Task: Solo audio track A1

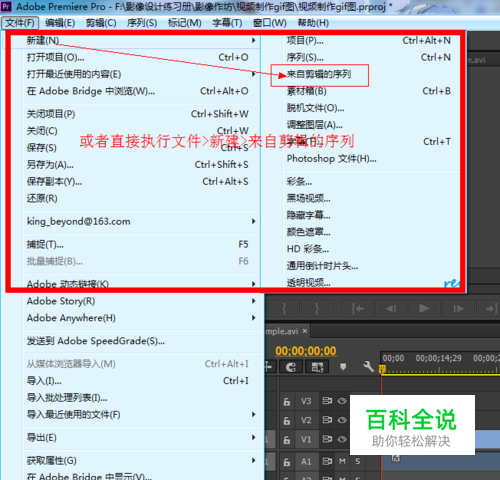Action: [x=358, y=461]
